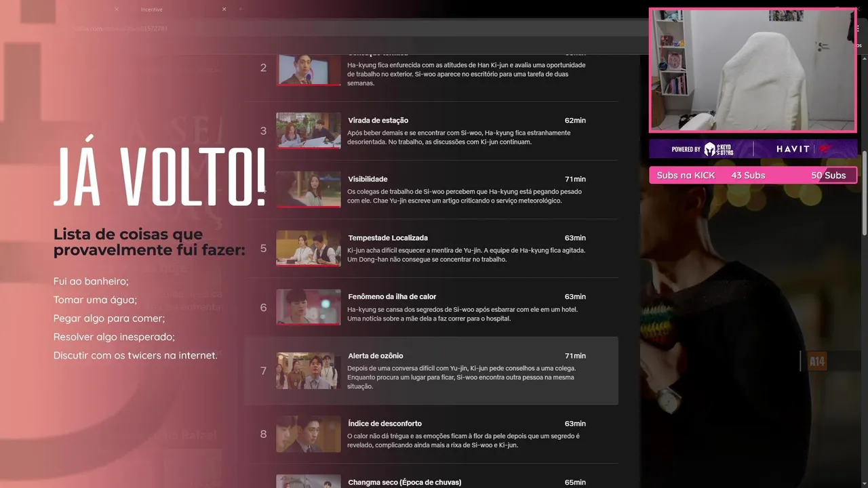Click episode number 8
This screenshot has width=868, height=488.
263,434
